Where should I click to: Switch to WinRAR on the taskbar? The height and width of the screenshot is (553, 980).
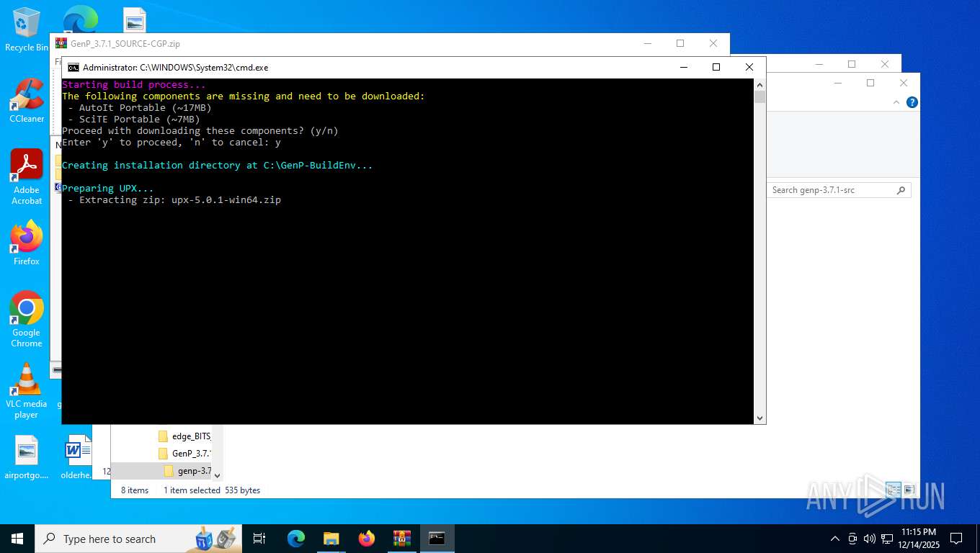point(401,539)
